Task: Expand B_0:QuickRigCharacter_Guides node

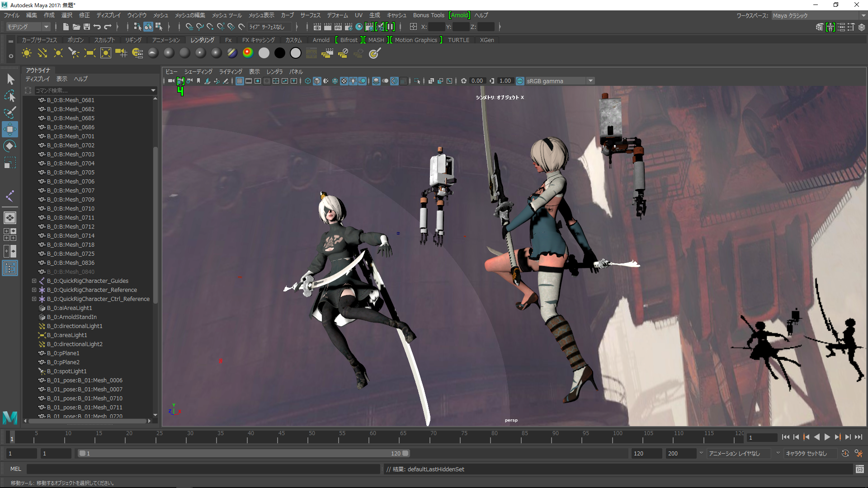Action: tap(34, 281)
